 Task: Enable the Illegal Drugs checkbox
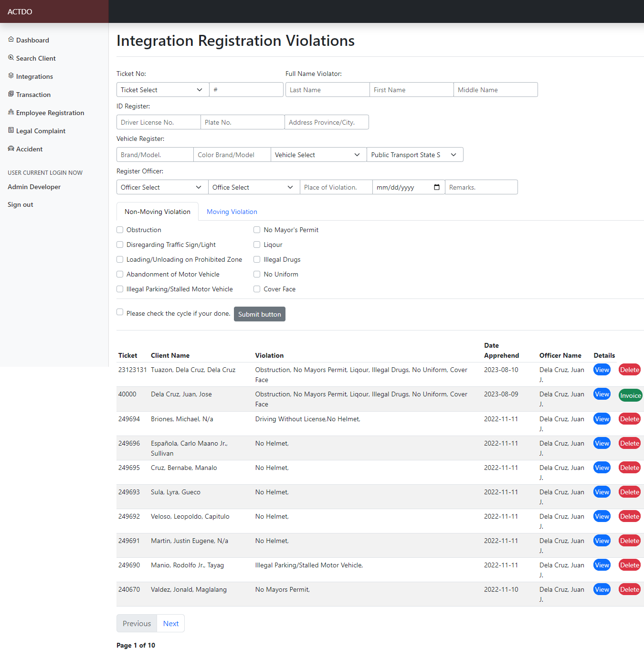pos(257,259)
